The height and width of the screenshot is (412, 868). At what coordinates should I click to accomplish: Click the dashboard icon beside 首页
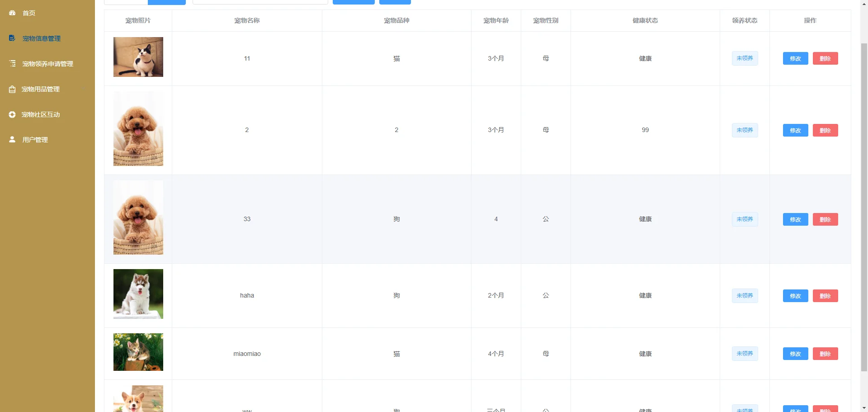(12, 13)
